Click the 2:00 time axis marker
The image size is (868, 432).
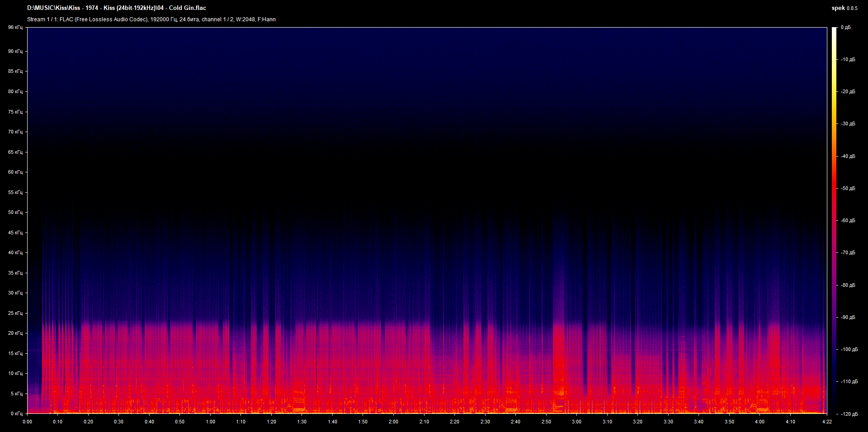393,422
